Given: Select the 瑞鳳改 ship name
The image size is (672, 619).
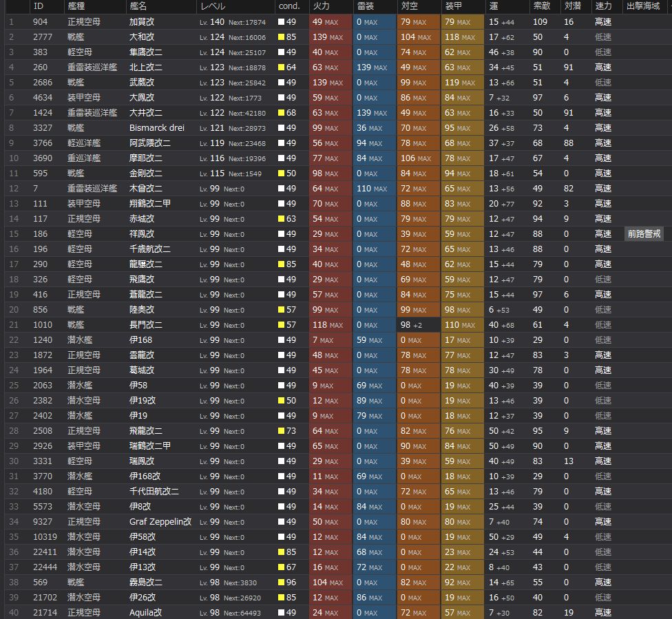Looking at the screenshot, I should coord(142,461).
